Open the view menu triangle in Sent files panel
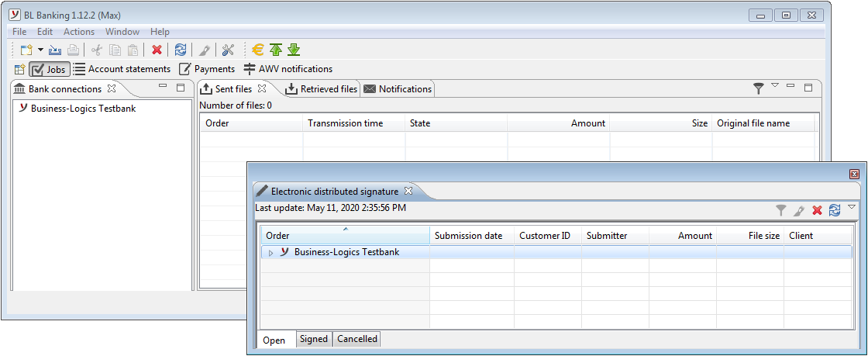 coord(775,85)
